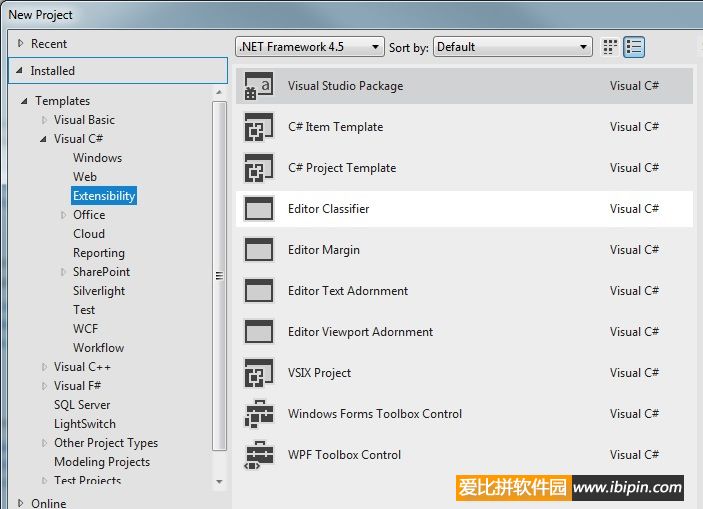Viewport: 703px width, 509px height.
Task: Open the .NET Framework version dropdown
Action: pyautogui.click(x=309, y=47)
